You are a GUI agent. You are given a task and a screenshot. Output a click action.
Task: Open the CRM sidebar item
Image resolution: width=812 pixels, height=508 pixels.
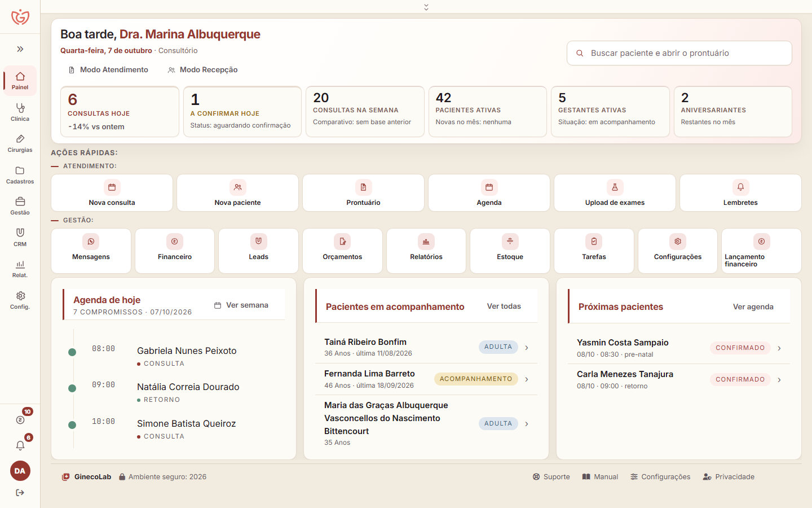click(20, 238)
